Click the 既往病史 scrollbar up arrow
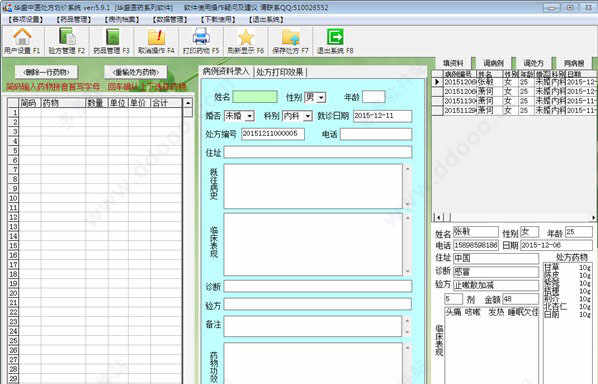This screenshot has width=598, height=384. (x=408, y=169)
